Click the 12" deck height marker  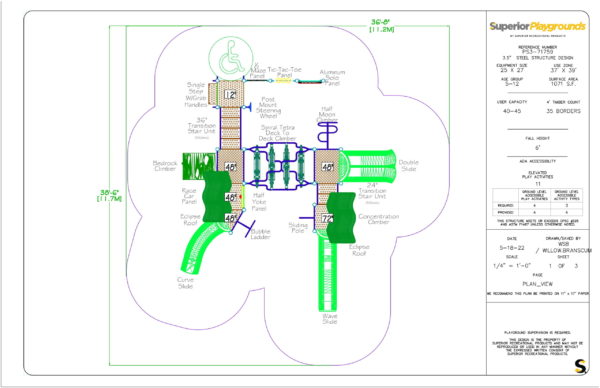click(230, 95)
